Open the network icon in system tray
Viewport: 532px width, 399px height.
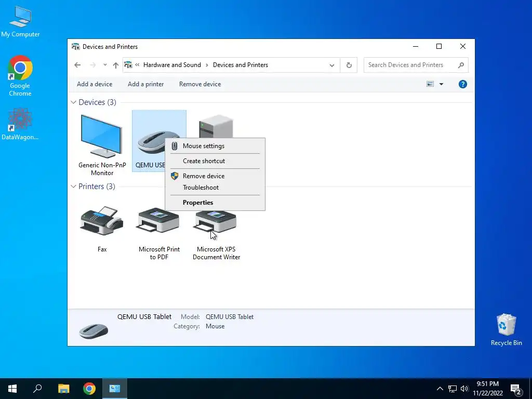[453, 389]
